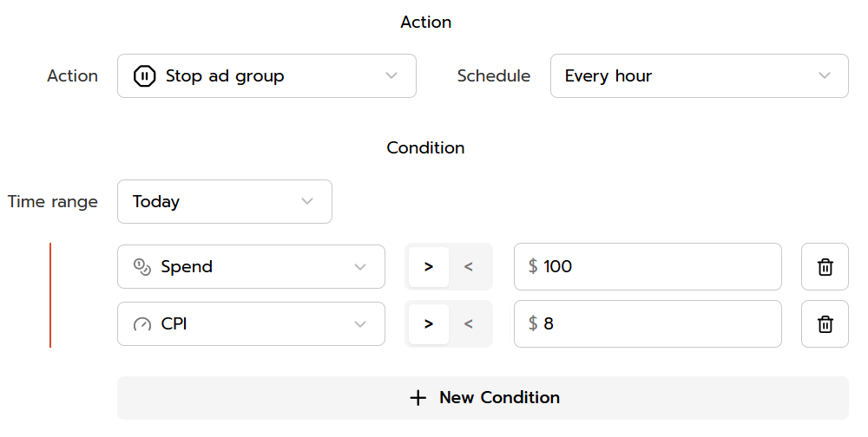The width and height of the screenshot is (868, 437).
Task: Click the CPI amount field showing 8
Action: [x=648, y=324]
